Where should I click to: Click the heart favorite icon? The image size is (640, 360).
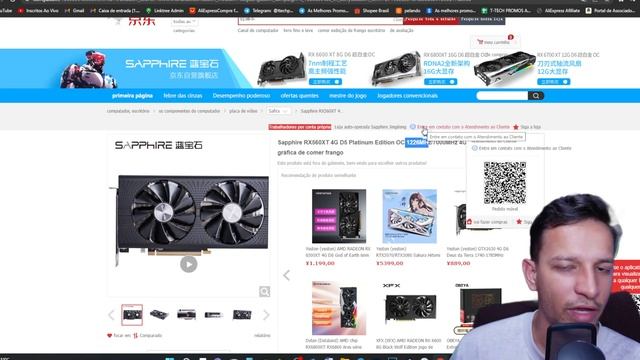pos(109,336)
